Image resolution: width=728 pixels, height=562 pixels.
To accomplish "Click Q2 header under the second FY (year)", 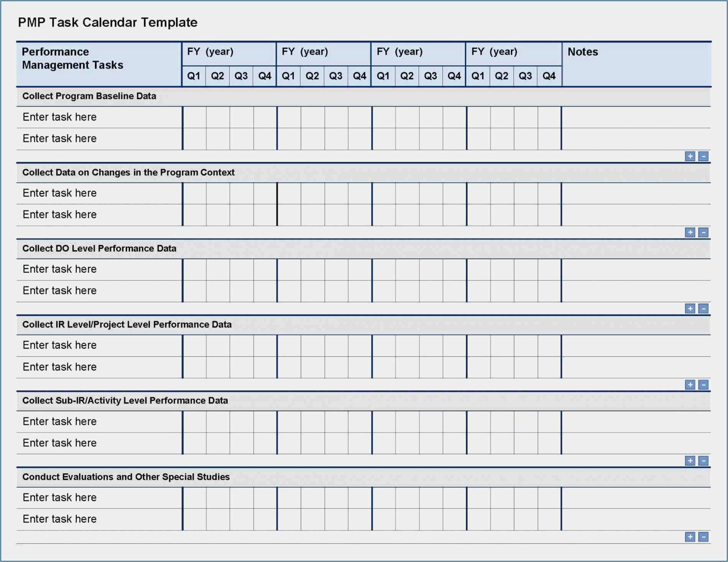I will pos(312,76).
